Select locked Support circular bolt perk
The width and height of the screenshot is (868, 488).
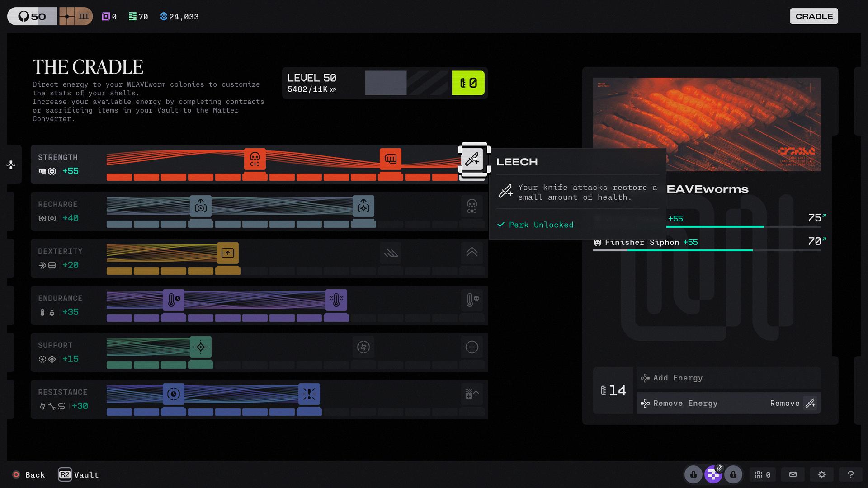[363, 347]
